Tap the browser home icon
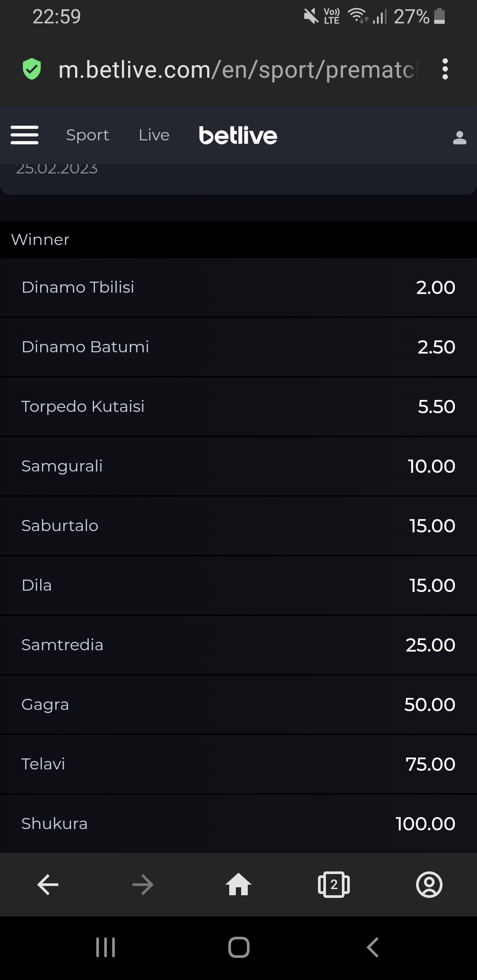The height and width of the screenshot is (980, 477). point(238,885)
